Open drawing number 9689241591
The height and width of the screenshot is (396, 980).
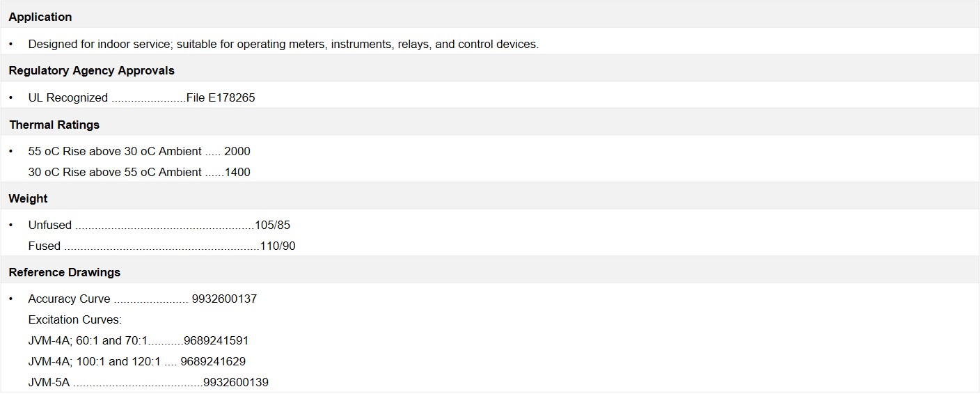pyautogui.click(x=216, y=340)
